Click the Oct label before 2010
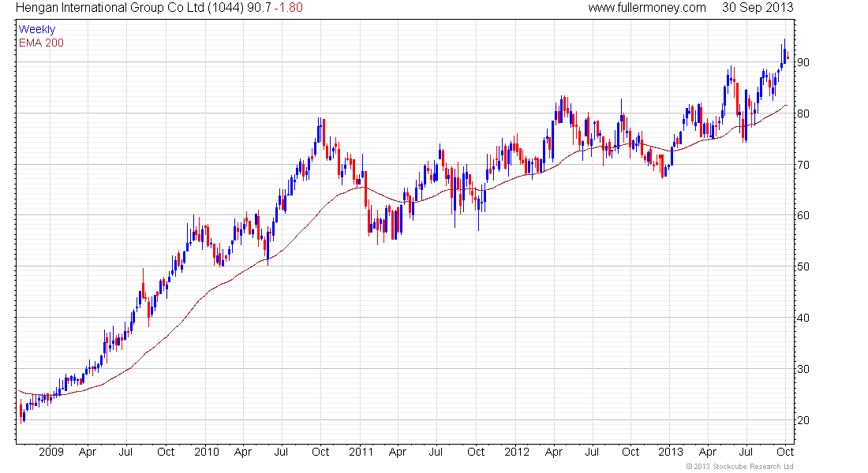 pos(166,452)
